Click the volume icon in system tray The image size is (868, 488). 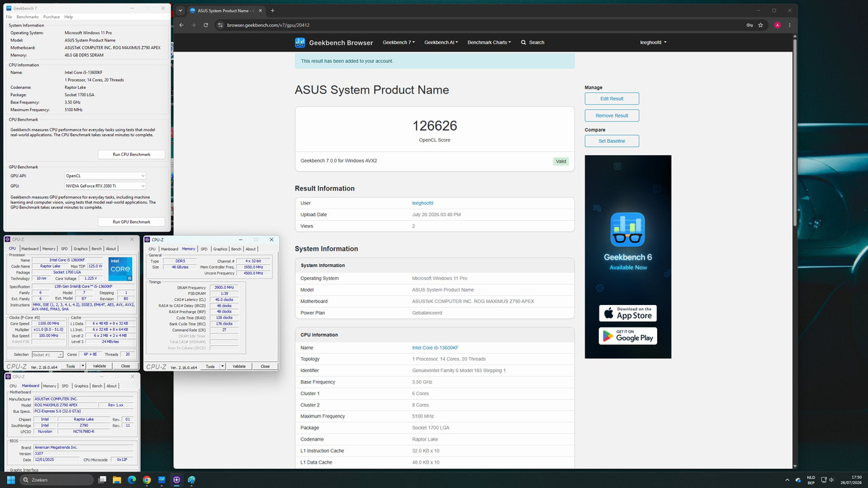click(832, 480)
